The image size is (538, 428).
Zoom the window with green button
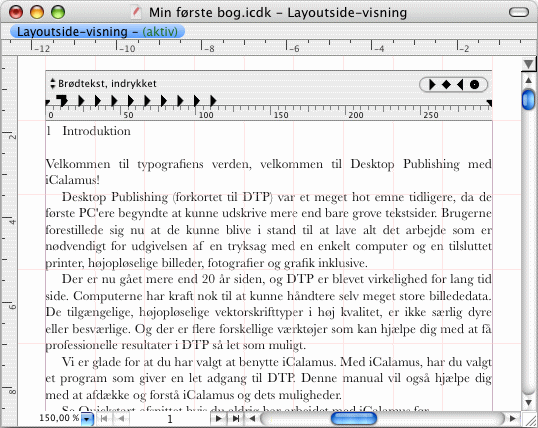[58, 12]
